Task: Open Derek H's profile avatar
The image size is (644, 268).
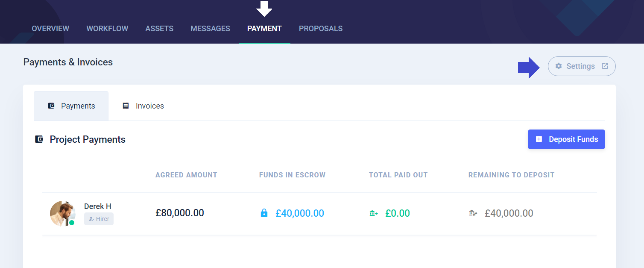Action: point(62,213)
